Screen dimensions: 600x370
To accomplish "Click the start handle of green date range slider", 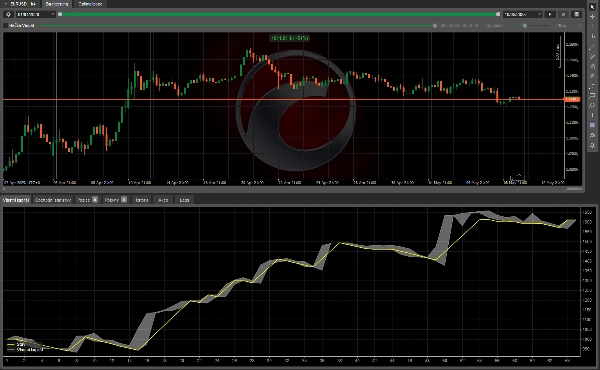I will [60, 14].
